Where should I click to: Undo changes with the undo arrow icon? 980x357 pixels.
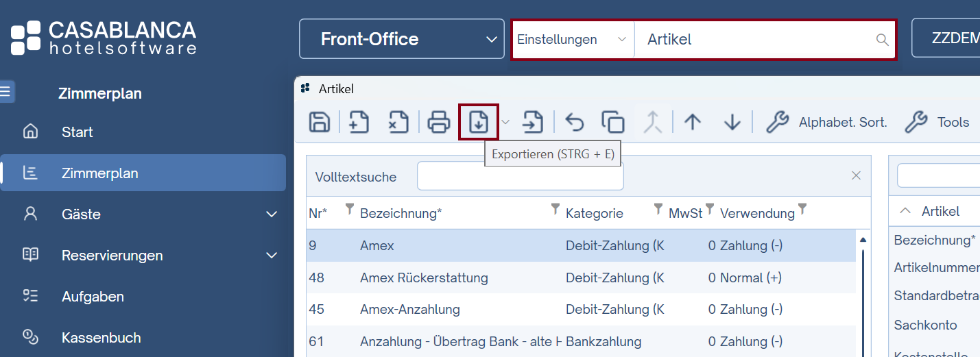pos(574,122)
